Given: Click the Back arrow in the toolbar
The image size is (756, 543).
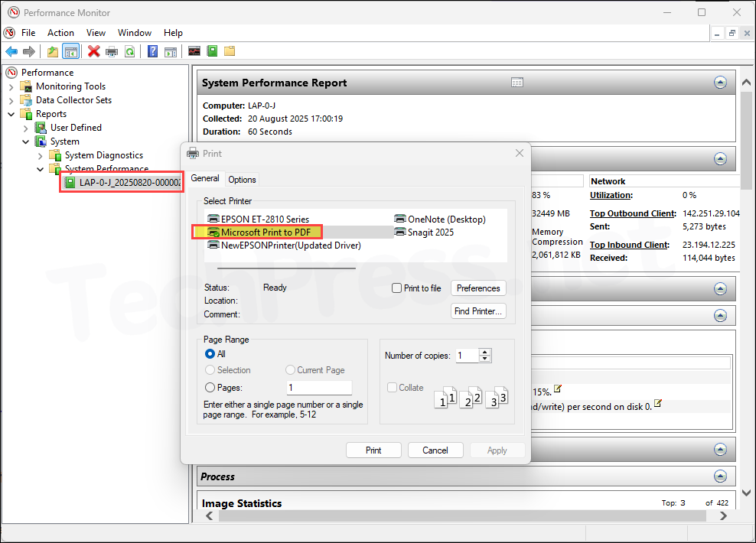Looking at the screenshot, I should click(11, 51).
